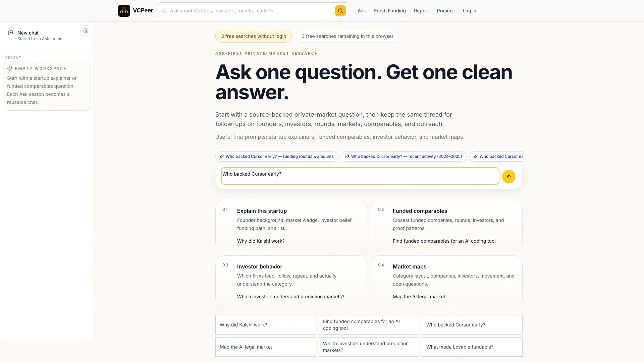Go to the Report page
Viewport: 644px width, 362px height.
[421, 11]
